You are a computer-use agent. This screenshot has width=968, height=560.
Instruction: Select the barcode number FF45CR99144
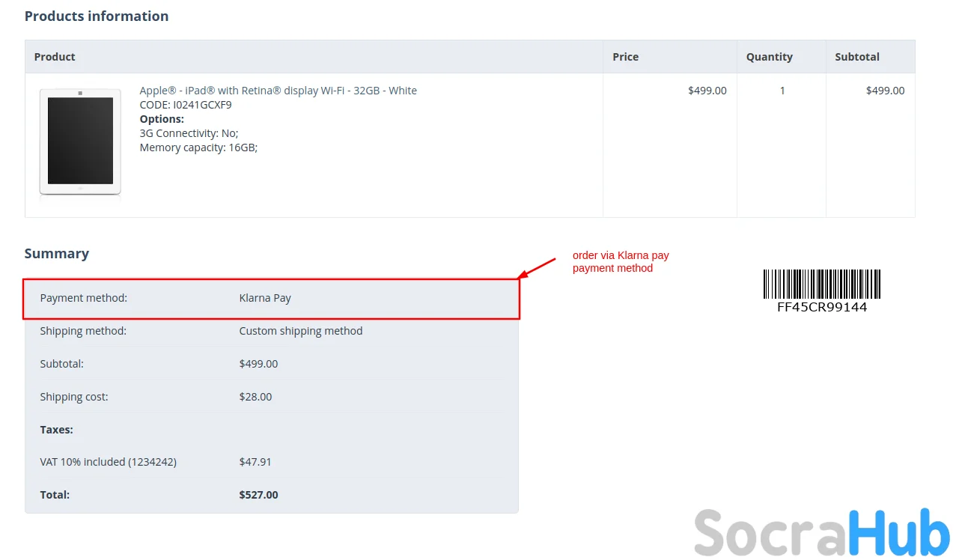coord(822,307)
